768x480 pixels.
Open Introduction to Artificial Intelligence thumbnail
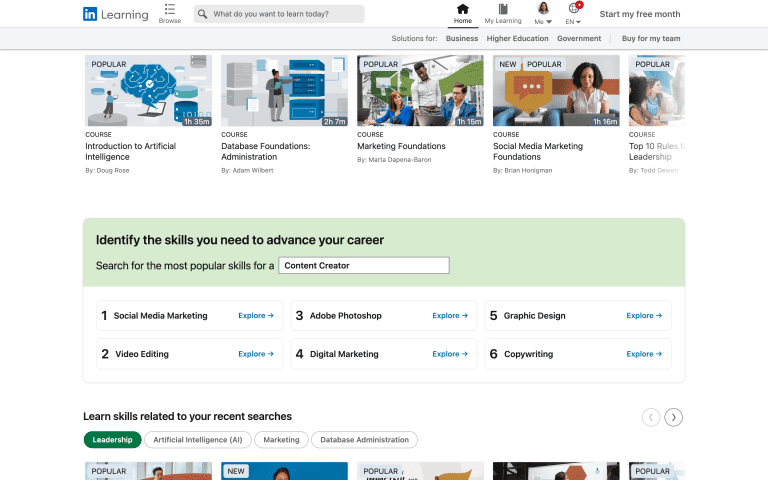pyautogui.click(x=148, y=91)
